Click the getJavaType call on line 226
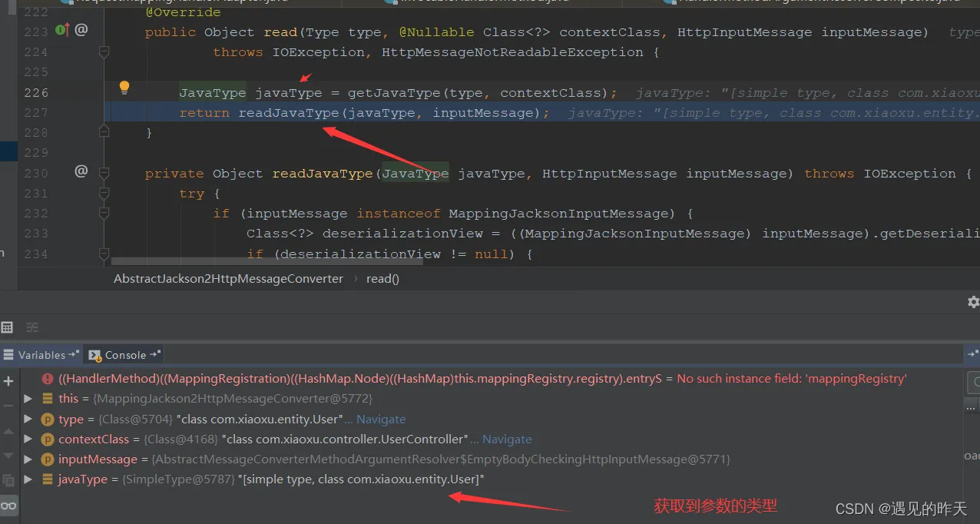980x524 pixels. click(x=394, y=93)
